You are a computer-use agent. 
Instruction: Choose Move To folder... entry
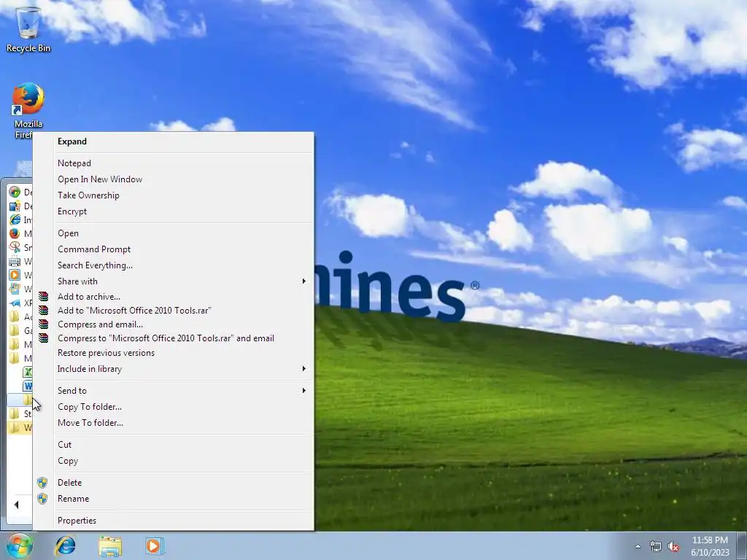pos(174,424)
